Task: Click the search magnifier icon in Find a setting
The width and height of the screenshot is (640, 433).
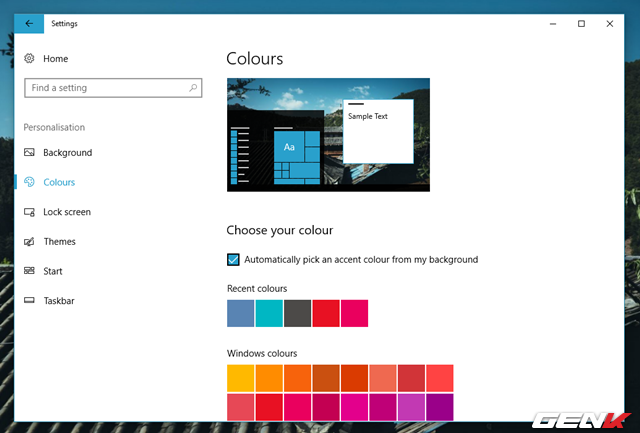Action: pos(193,88)
